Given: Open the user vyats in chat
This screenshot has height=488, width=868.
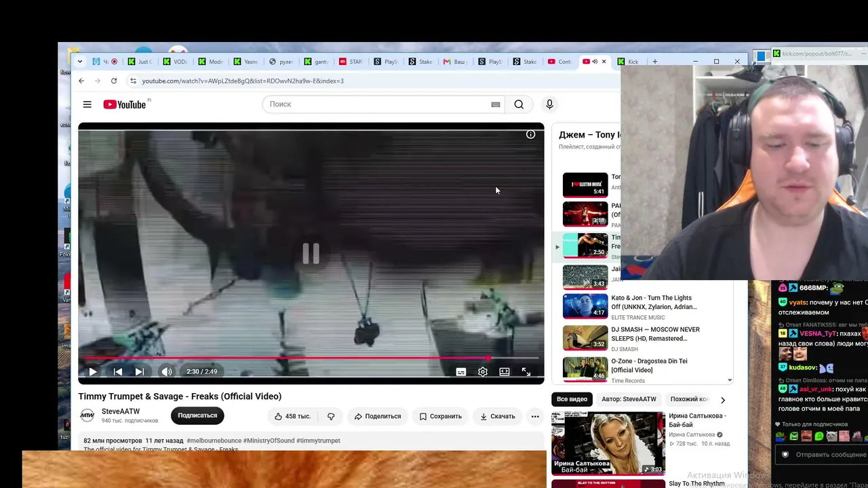Looking at the screenshot, I should pos(798,302).
